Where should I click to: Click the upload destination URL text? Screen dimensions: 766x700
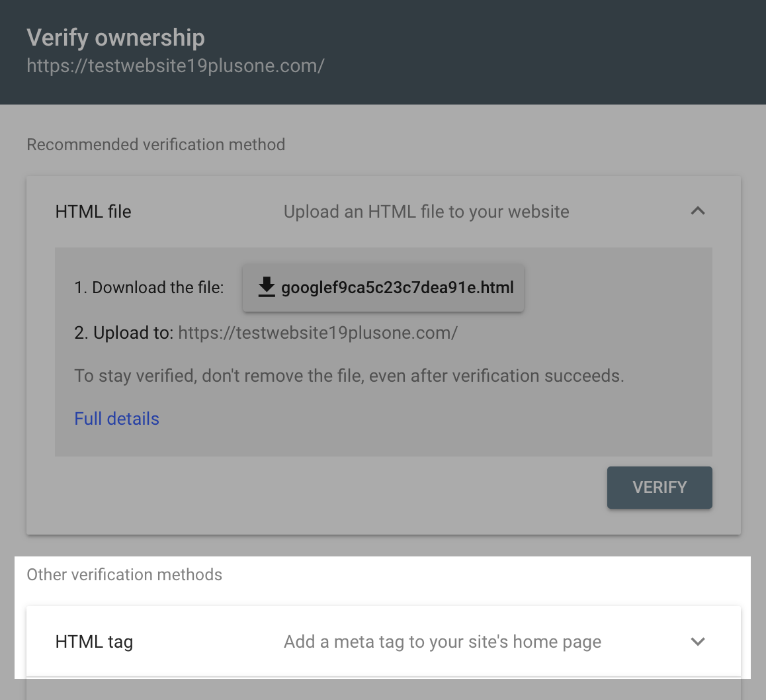pyautogui.click(x=318, y=332)
